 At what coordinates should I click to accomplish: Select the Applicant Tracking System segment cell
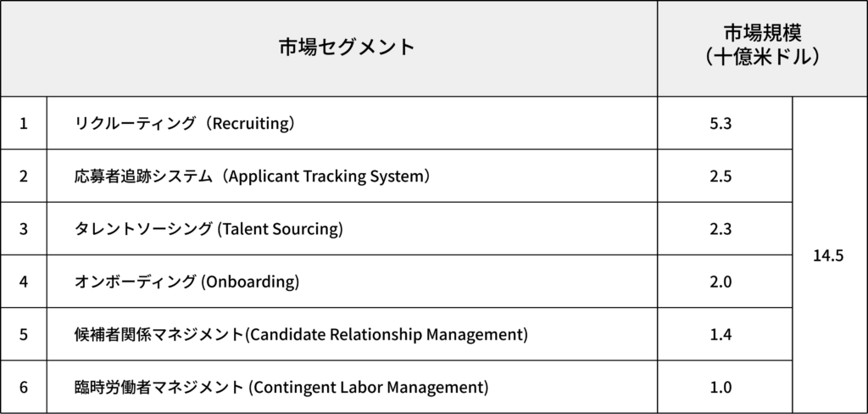253,176
